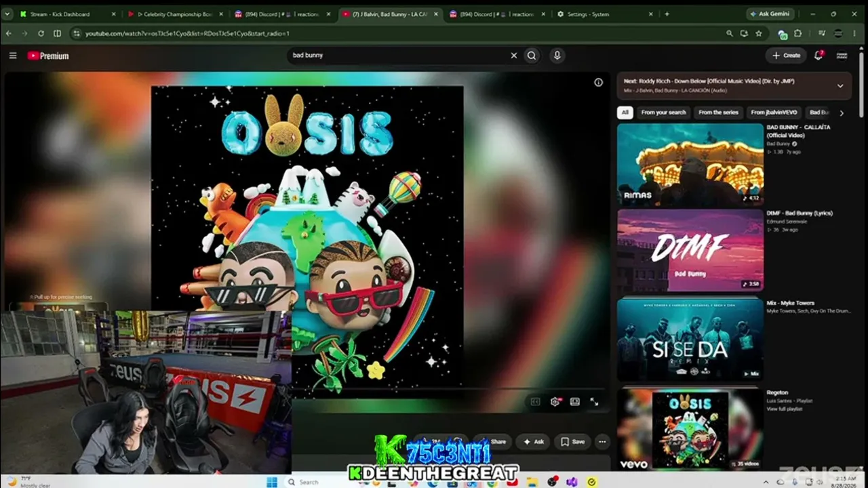Bookmark this page with the star icon

(x=759, y=33)
